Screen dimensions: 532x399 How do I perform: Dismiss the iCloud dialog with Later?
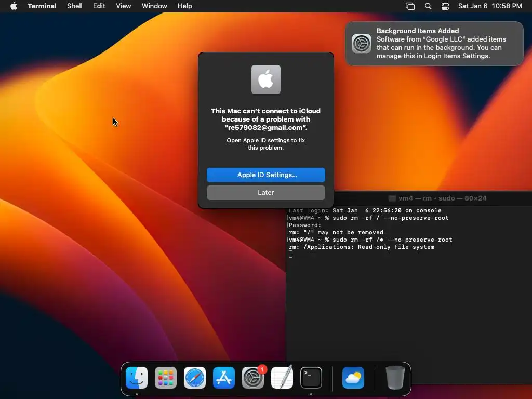click(x=265, y=192)
